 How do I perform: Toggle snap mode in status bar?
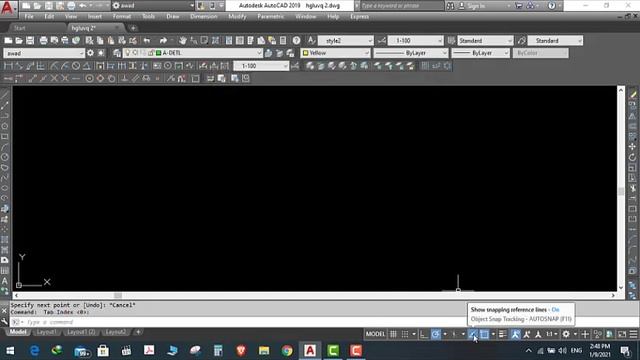coord(405,334)
